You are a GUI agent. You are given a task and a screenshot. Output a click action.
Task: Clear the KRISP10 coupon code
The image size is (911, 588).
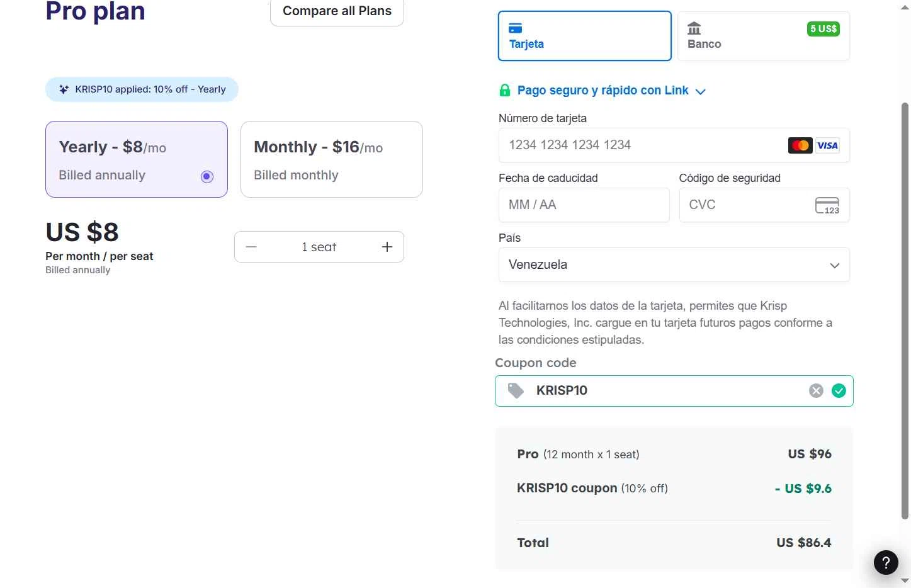[x=816, y=391]
